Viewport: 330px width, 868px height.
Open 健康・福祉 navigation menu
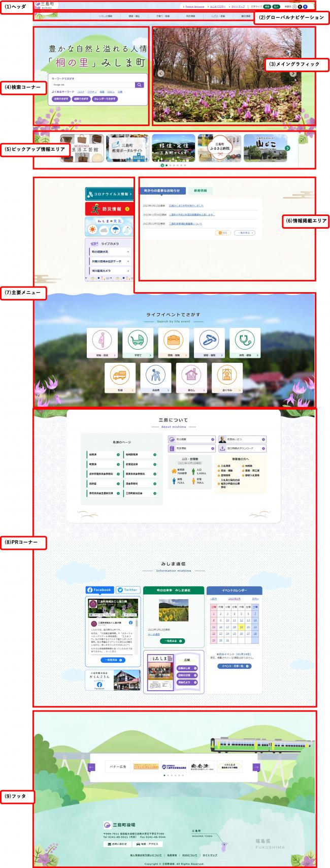pyautogui.click(x=135, y=16)
